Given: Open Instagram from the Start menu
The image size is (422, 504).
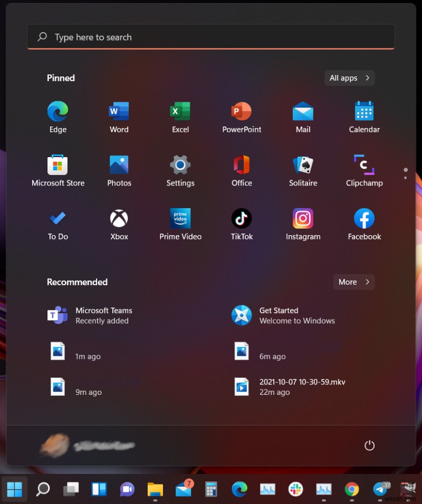Looking at the screenshot, I should point(303,223).
